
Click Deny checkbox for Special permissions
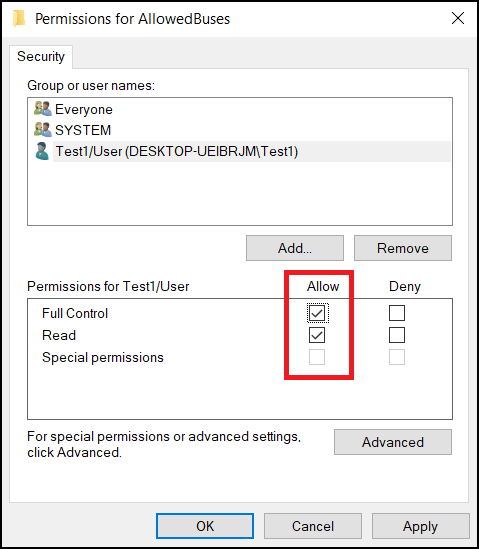(397, 357)
